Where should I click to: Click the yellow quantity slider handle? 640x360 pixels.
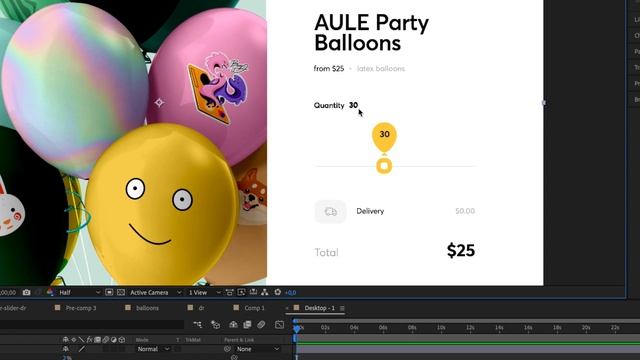(x=384, y=166)
